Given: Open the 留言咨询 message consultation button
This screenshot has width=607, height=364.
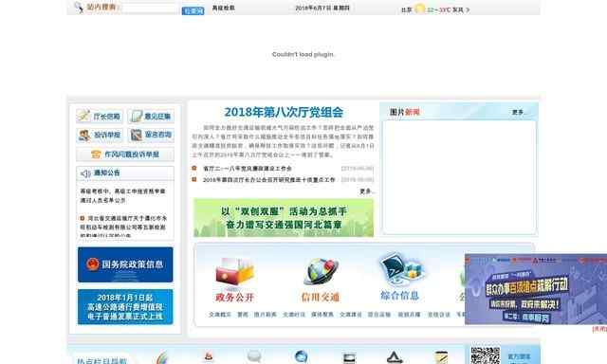Looking at the screenshot, I should (x=151, y=135).
